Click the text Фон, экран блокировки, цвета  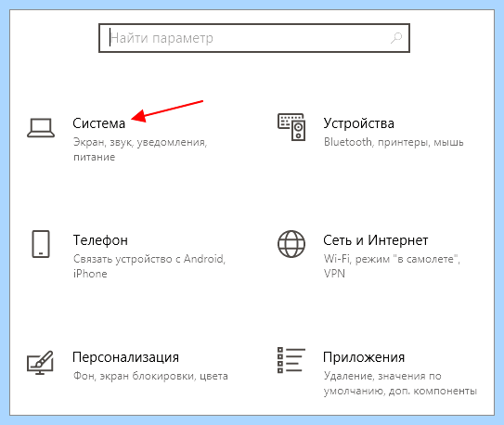(150, 376)
